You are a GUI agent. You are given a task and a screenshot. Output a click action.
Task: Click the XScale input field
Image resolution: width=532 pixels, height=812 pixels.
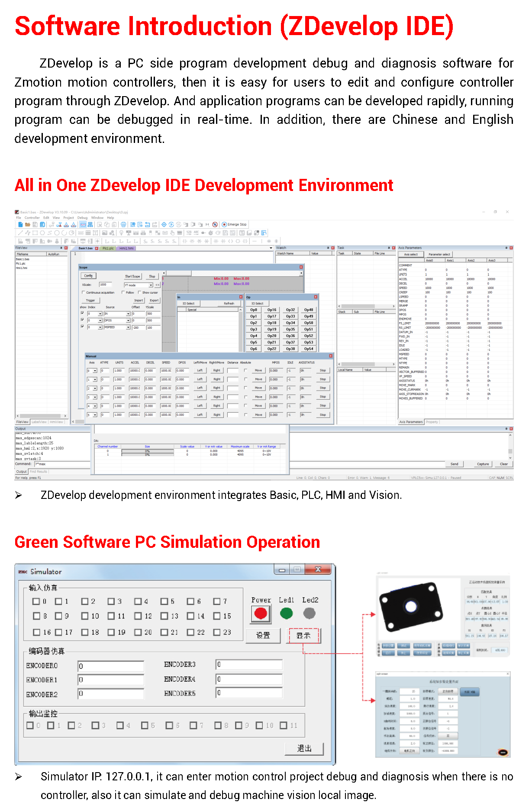coord(106,285)
